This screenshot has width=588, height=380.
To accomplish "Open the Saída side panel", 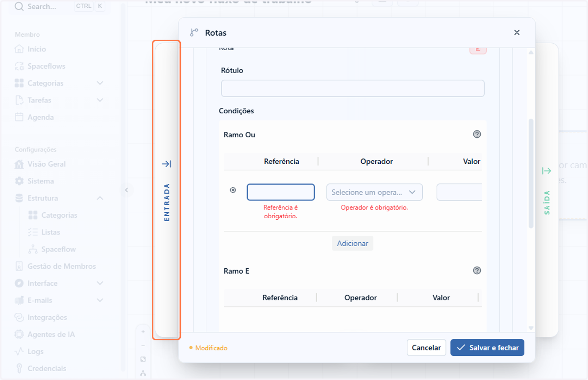I will [547, 190].
